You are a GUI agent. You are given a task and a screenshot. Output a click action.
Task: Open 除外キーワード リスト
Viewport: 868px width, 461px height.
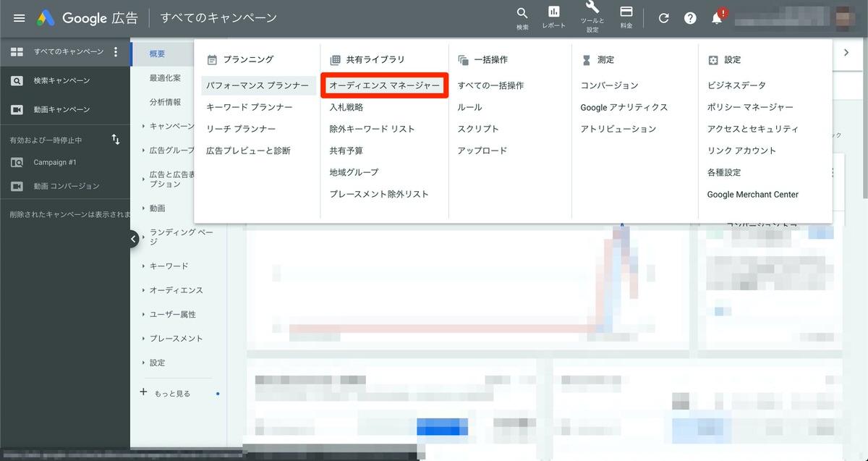373,129
